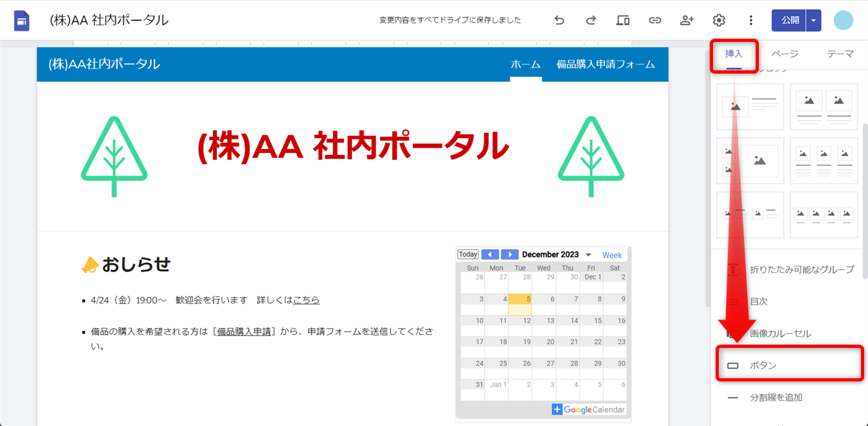Open the device preview icon

tap(623, 20)
